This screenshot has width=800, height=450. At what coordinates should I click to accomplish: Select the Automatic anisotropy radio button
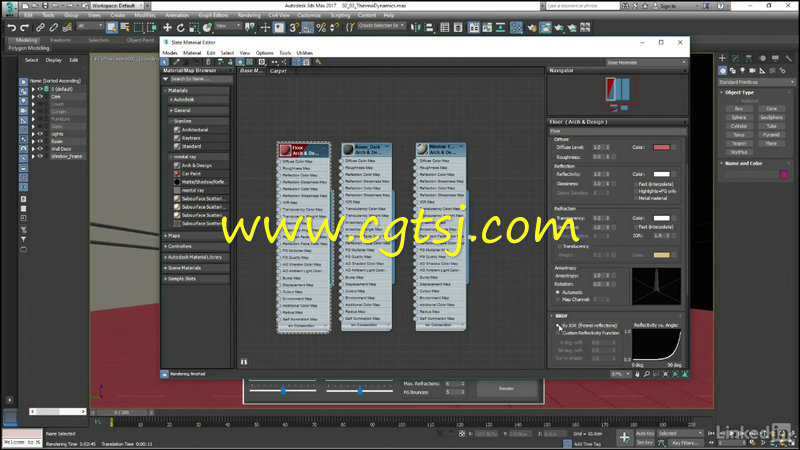pos(558,292)
